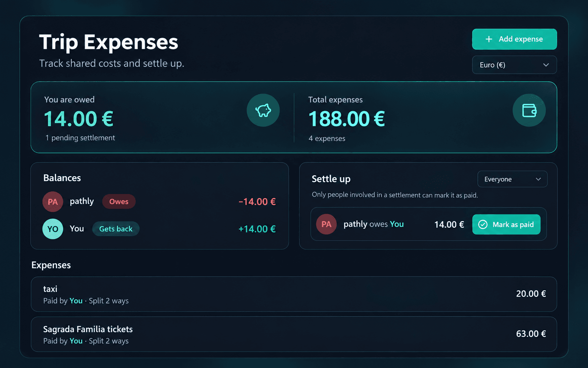Click the +14.00 € balance for You

(x=257, y=229)
